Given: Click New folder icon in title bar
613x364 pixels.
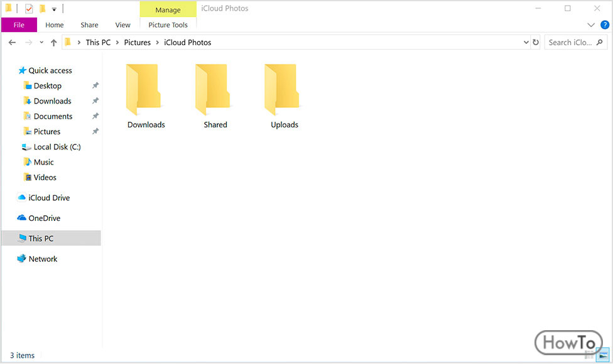Looking at the screenshot, I should 43,9.
